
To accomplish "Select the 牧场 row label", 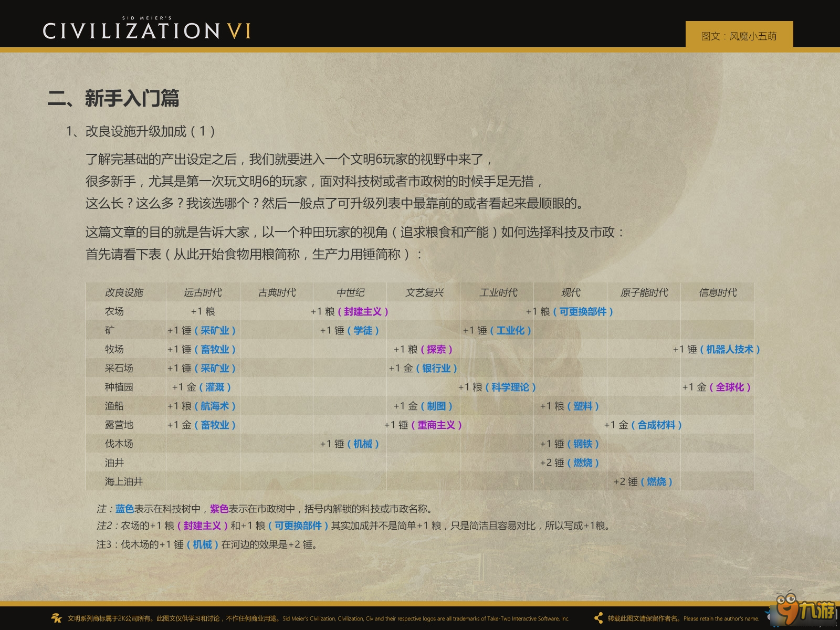I will click(x=114, y=349).
